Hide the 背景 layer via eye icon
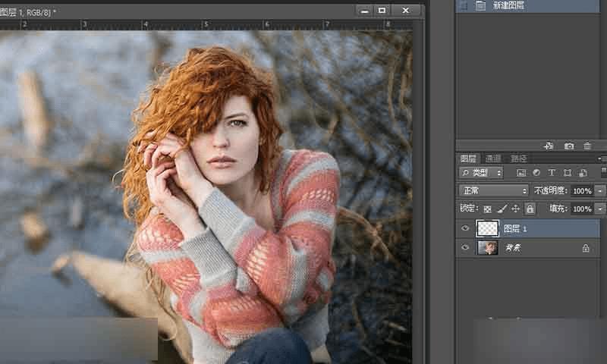The height and width of the screenshot is (364, 607). click(x=466, y=247)
